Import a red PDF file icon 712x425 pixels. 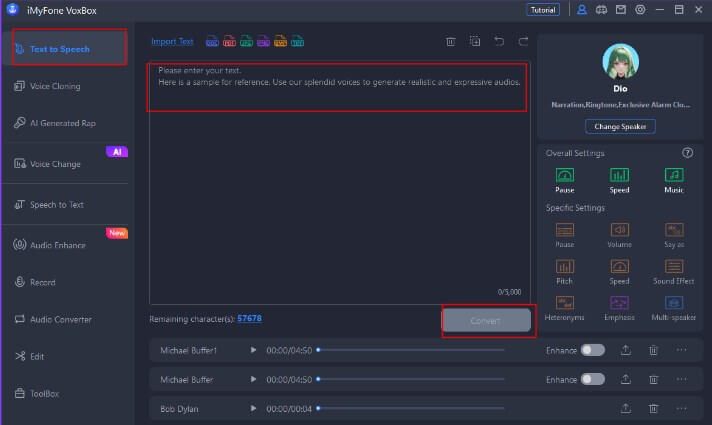pyautogui.click(x=229, y=41)
